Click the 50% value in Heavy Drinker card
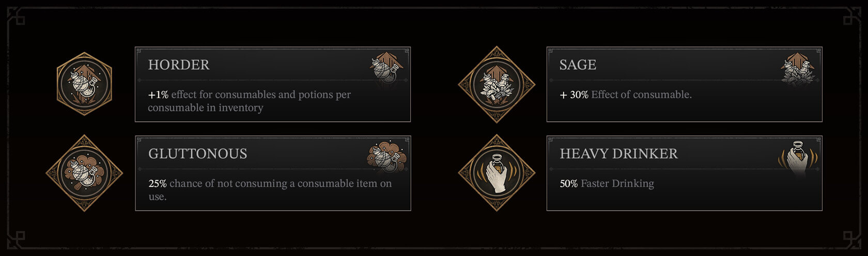 coord(569,184)
